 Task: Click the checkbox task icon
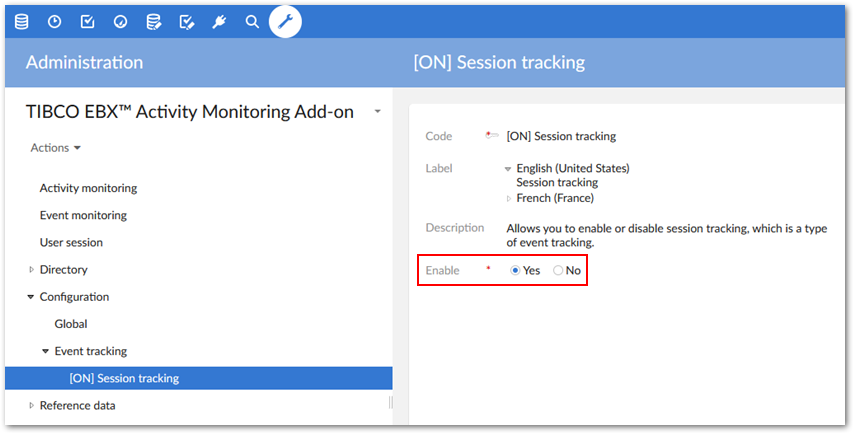pyautogui.click(x=88, y=22)
